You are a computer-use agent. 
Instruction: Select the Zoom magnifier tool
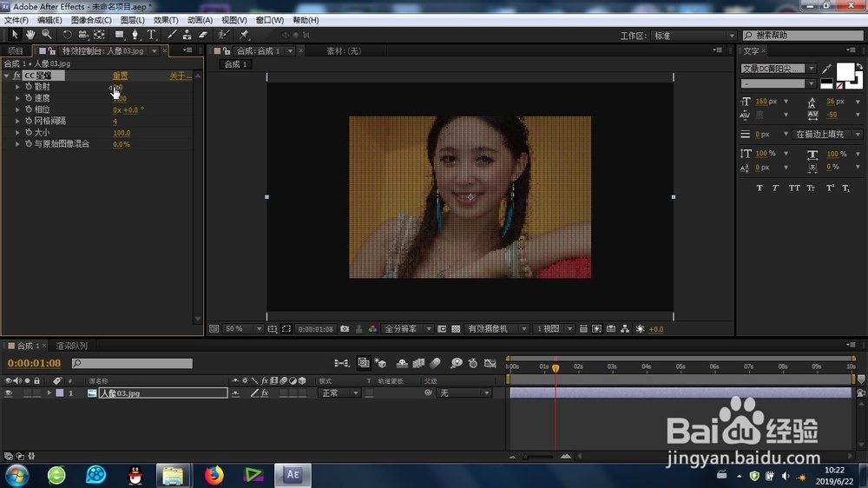pyautogui.click(x=47, y=35)
